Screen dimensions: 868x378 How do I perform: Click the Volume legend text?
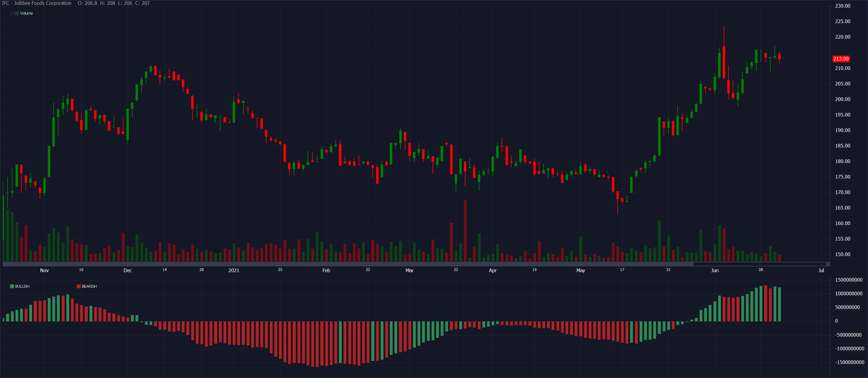click(26, 13)
